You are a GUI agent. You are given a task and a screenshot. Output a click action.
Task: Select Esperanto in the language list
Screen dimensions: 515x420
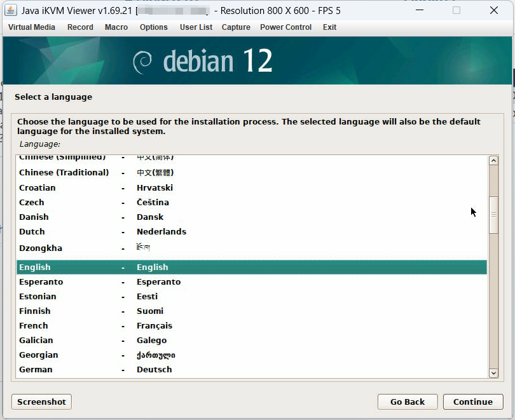point(252,282)
